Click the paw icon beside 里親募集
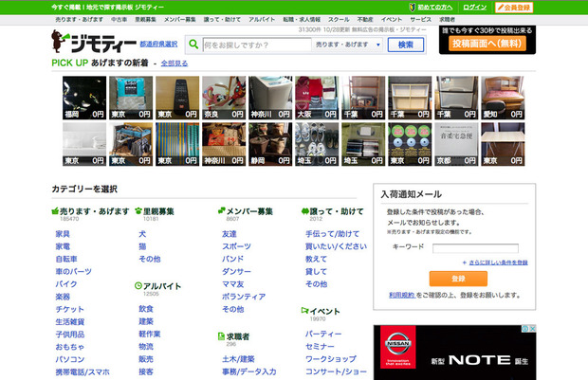 (138, 211)
